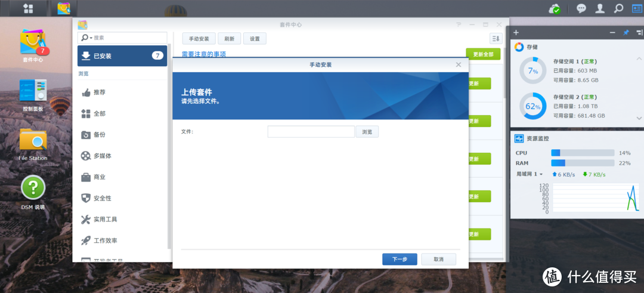Add a widget with the plus icon
The width and height of the screenshot is (644, 293).
516,32
